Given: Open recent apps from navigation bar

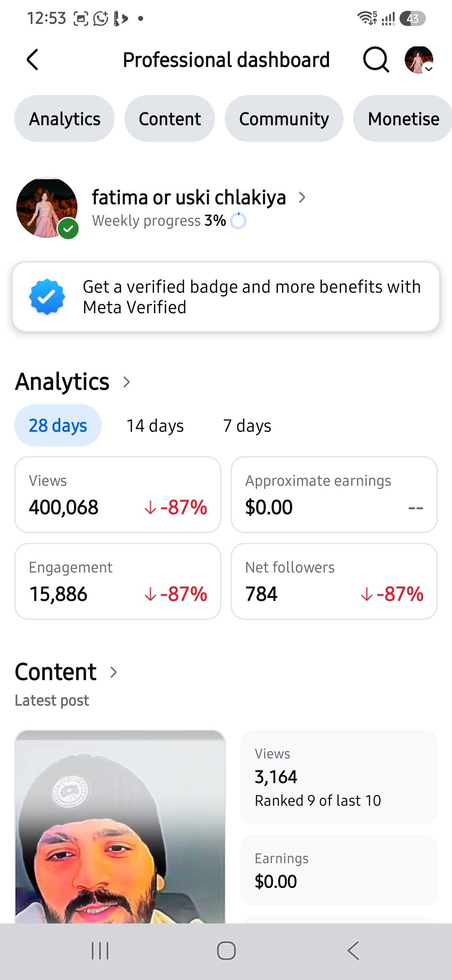Looking at the screenshot, I should pos(100,951).
